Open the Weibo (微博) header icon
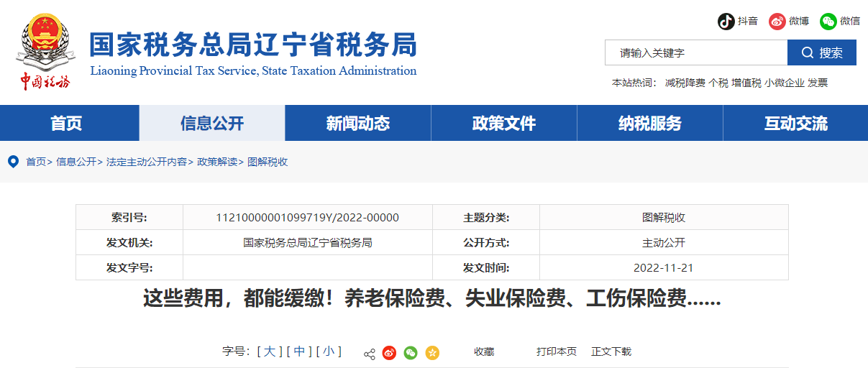The height and width of the screenshot is (368, 868). (777, 21)
